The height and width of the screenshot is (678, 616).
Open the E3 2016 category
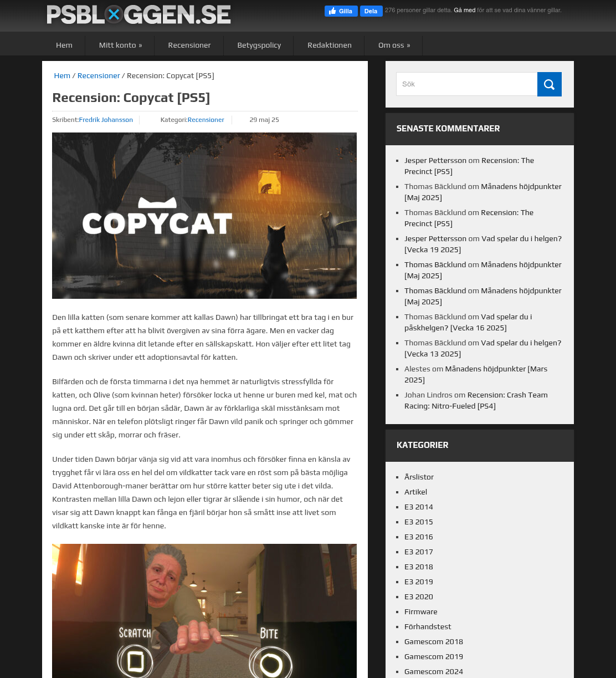point(419,537)
